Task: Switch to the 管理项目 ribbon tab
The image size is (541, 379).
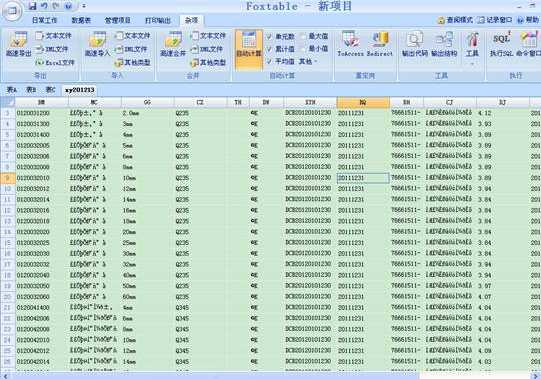Action: click(118, 20)
